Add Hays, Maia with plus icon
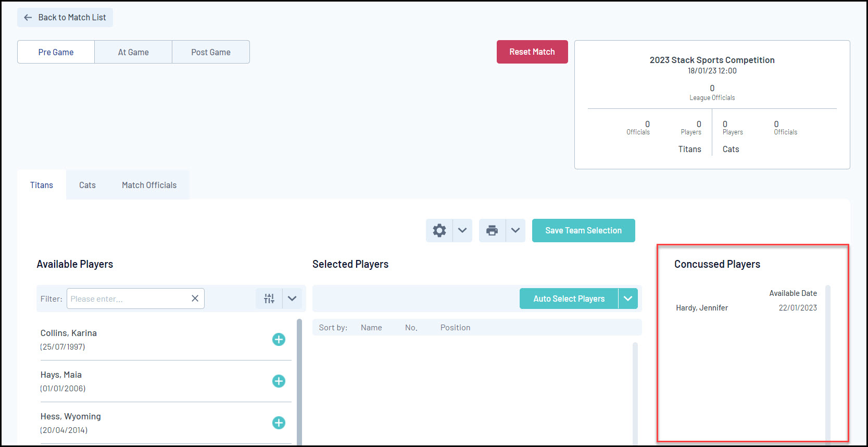The height and width of the screenshot is (447, 868). (279, 381)
